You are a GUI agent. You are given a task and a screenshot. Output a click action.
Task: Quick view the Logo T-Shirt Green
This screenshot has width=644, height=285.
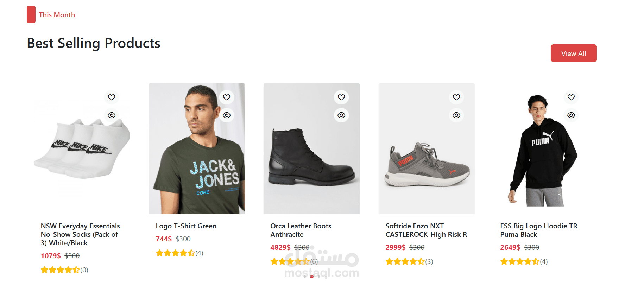tap(227, 115)
